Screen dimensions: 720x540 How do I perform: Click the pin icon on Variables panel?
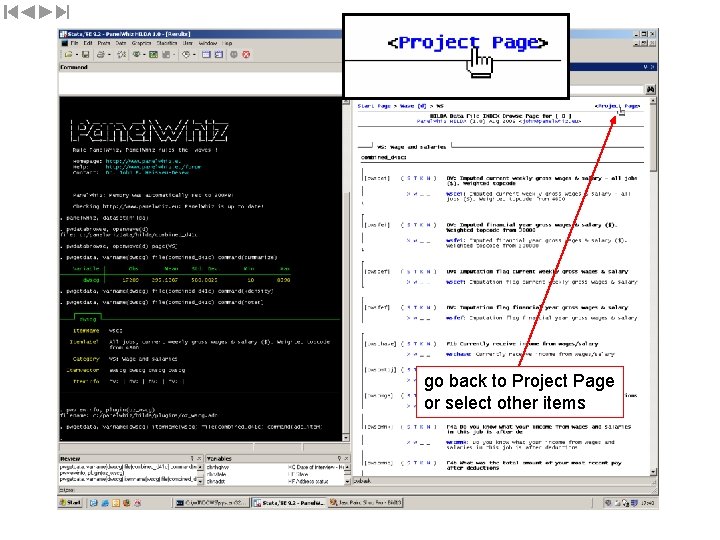click(x=339, y=458)
